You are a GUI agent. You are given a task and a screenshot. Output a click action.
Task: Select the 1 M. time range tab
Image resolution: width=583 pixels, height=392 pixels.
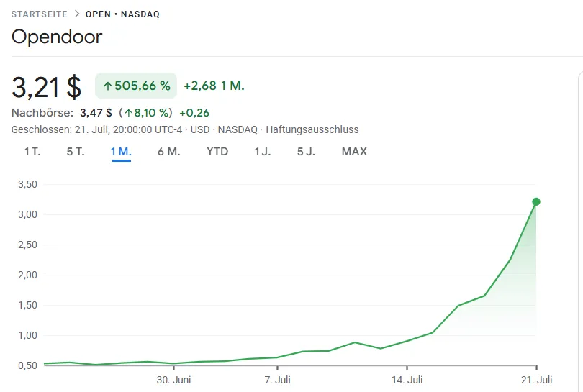pyautogui.click(x=121, y=152)
